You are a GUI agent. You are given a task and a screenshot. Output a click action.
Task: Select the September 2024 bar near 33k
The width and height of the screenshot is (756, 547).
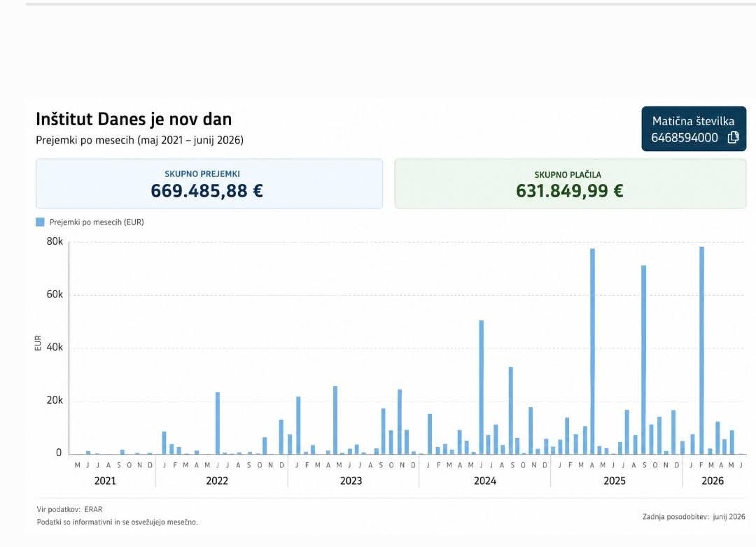[x=510, y=411]
